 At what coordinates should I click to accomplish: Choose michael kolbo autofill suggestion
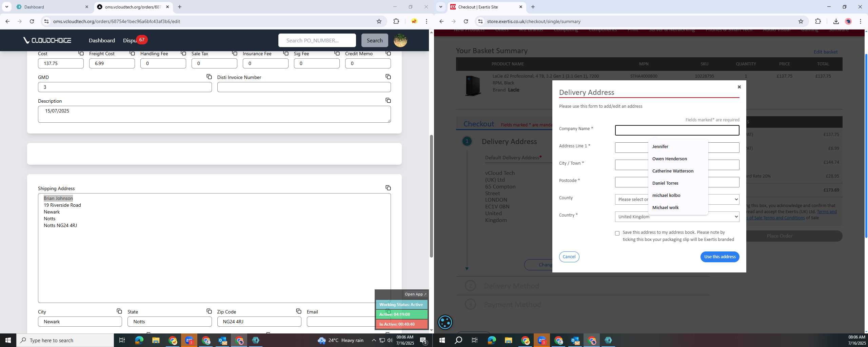tap(678, 195)
